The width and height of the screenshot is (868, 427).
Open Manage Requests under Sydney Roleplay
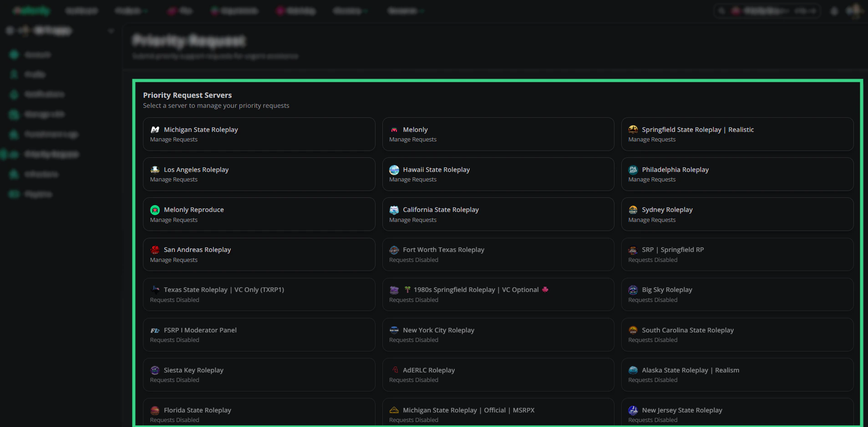click(x=652, y=220)
